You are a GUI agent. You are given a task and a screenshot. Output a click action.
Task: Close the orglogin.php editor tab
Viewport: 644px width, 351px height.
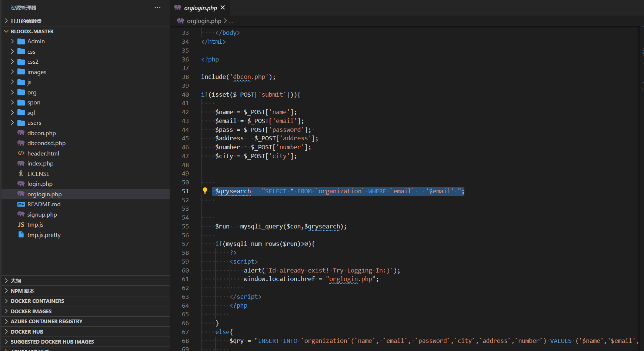[223, 7]
